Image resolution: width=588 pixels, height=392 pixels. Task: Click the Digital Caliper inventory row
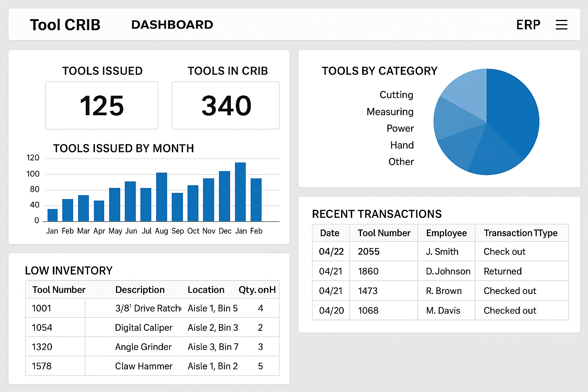(144, 327)
